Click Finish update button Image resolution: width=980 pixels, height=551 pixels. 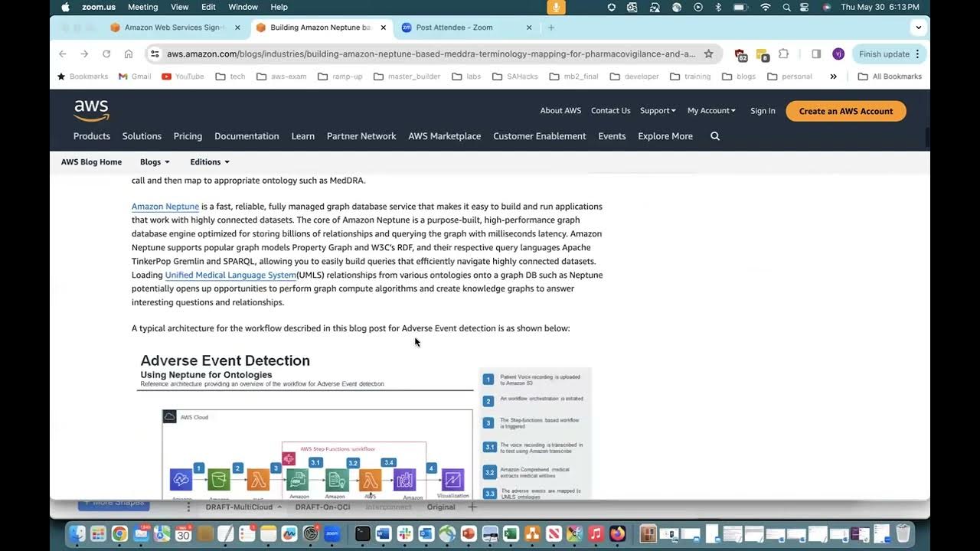click(x=888, y=54)
